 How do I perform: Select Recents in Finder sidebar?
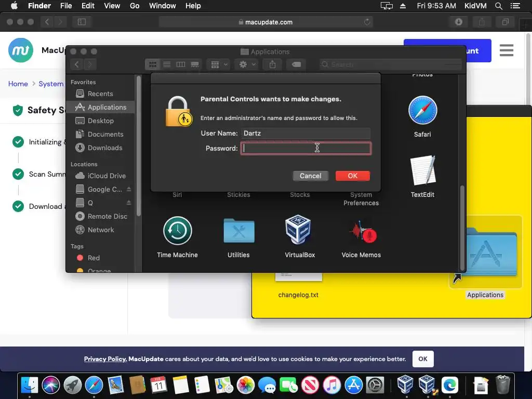coord(100,94)
